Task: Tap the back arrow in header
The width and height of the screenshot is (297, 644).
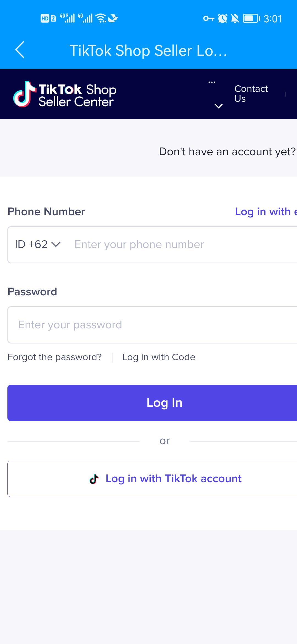Action: click(x=20, y=50)
